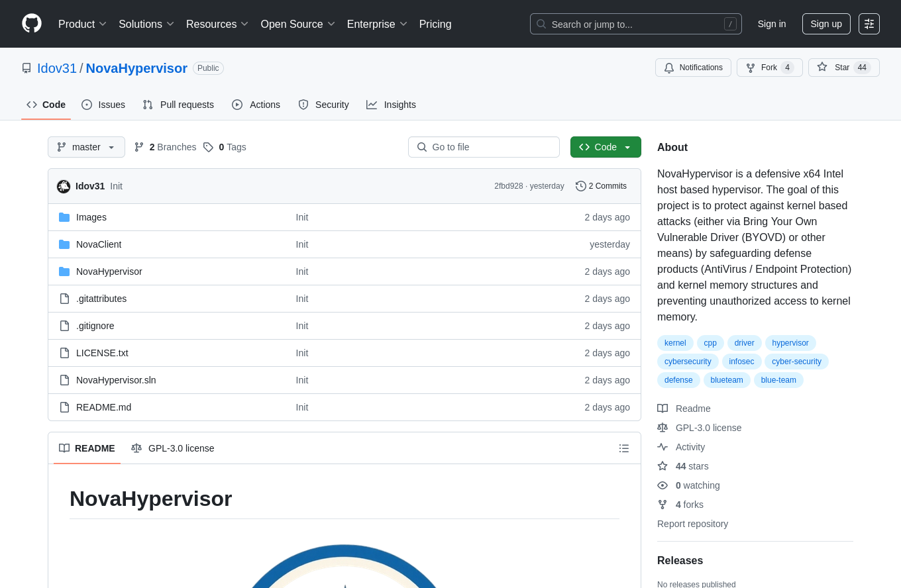
Task: Click the star icon in Star button
Action: (x=822, y=67)
